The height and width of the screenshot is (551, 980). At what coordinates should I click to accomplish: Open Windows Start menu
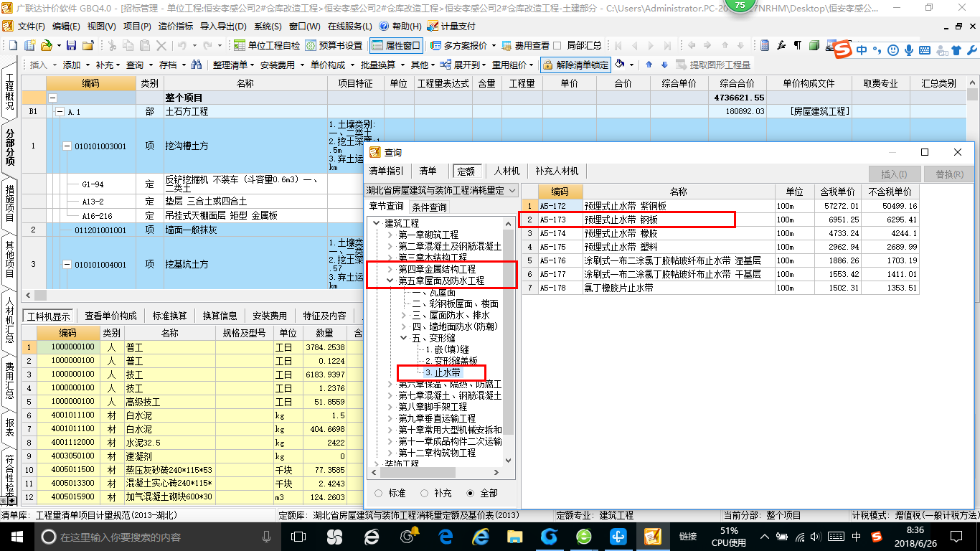(17, 537)
